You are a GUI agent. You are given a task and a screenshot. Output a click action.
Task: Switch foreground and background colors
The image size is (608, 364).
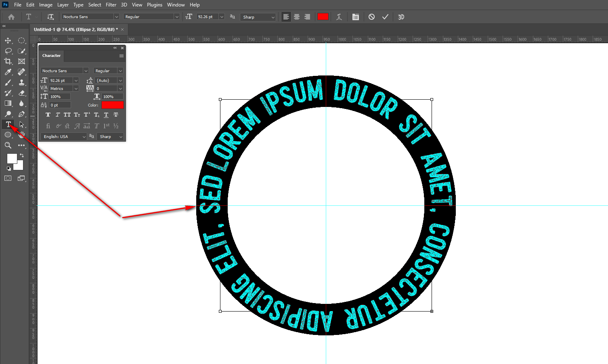pos(22,155)
